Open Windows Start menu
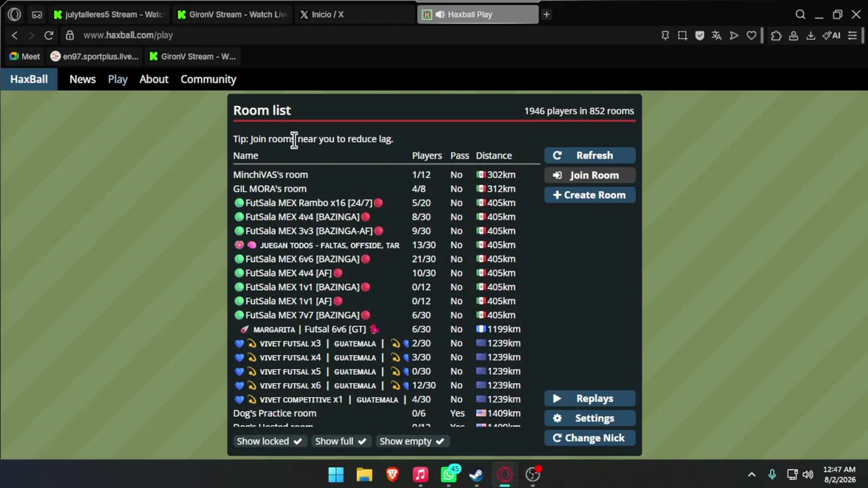Viewport: 868px width, 488px height. point(336,474)
